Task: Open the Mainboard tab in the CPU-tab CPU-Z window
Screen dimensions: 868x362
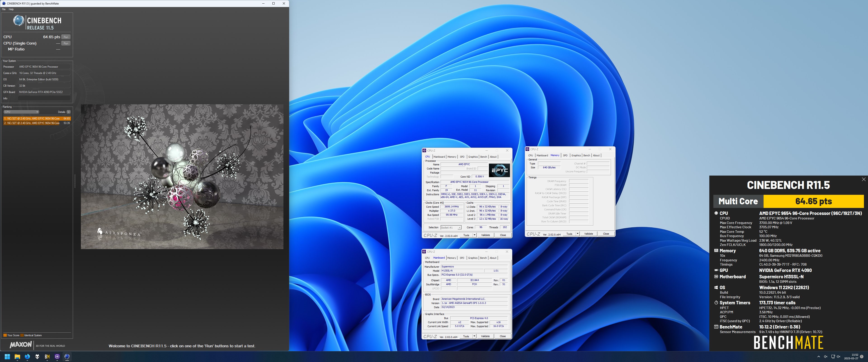Action: pyautogui.click(x=439, y=157)
